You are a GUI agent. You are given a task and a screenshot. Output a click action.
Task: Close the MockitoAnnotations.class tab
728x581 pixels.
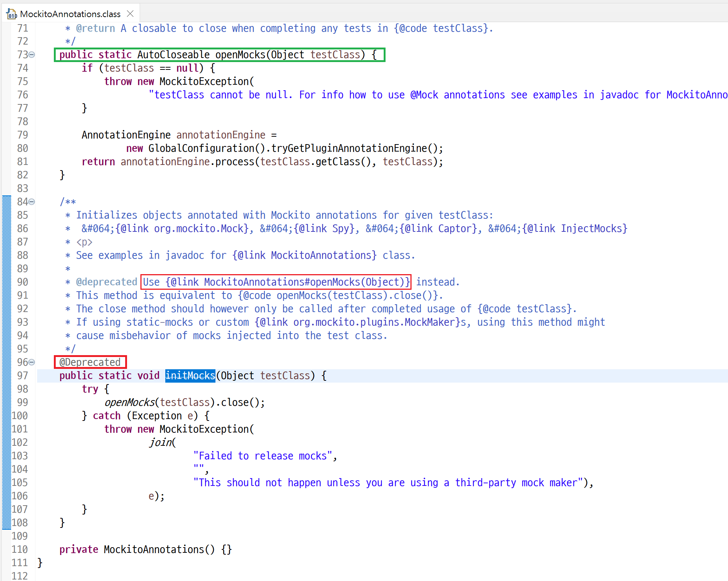click(x=130, y=14)
